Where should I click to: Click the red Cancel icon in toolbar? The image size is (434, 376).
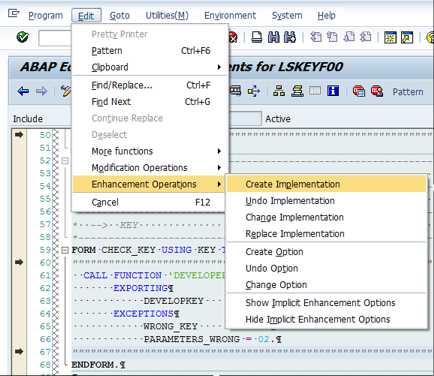[233, 37]
